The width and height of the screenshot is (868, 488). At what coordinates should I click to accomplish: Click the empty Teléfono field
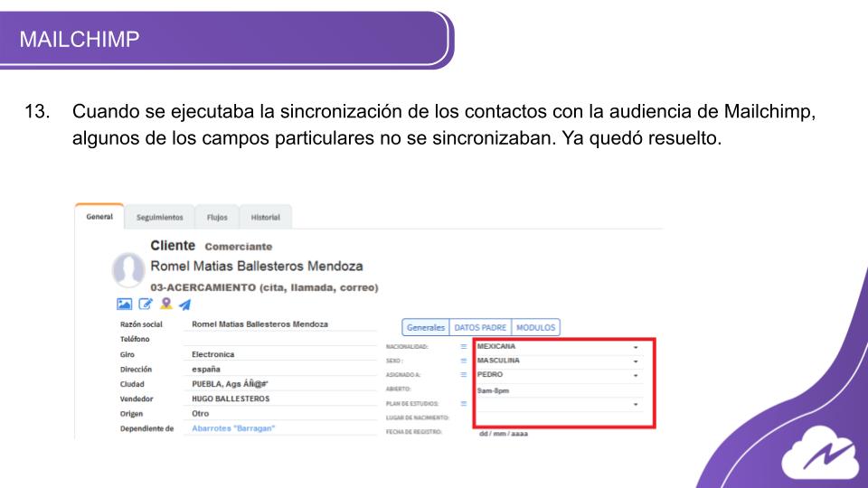point(280,339)
